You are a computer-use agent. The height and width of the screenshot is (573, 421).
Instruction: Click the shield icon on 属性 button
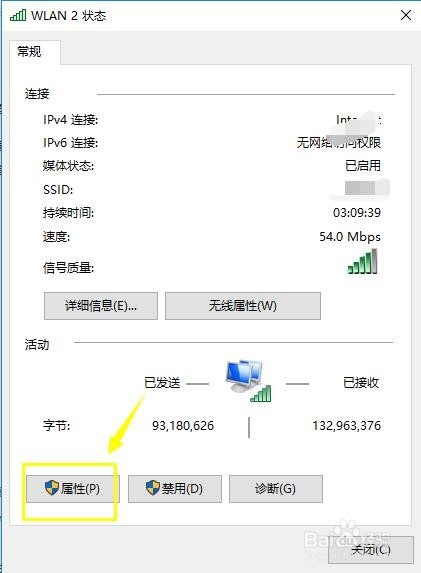(x=52, y=488)
